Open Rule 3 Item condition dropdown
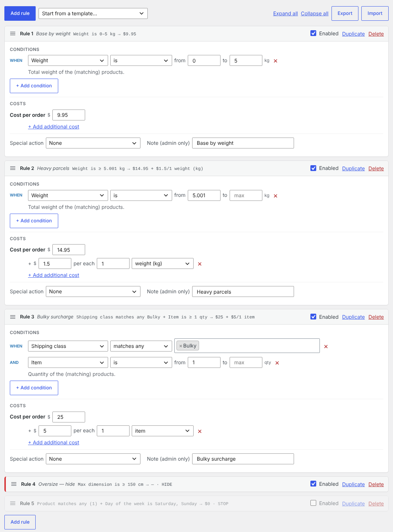This screenshot has width=393, height=532. click(x=68, y=362)
